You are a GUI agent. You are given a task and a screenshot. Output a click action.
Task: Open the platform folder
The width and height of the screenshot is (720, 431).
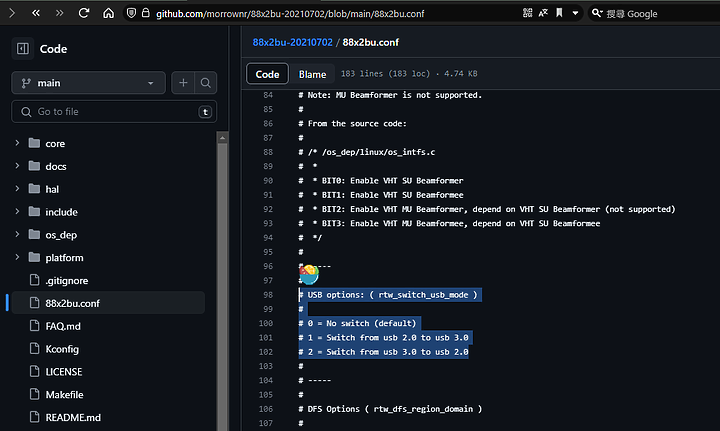64,257
